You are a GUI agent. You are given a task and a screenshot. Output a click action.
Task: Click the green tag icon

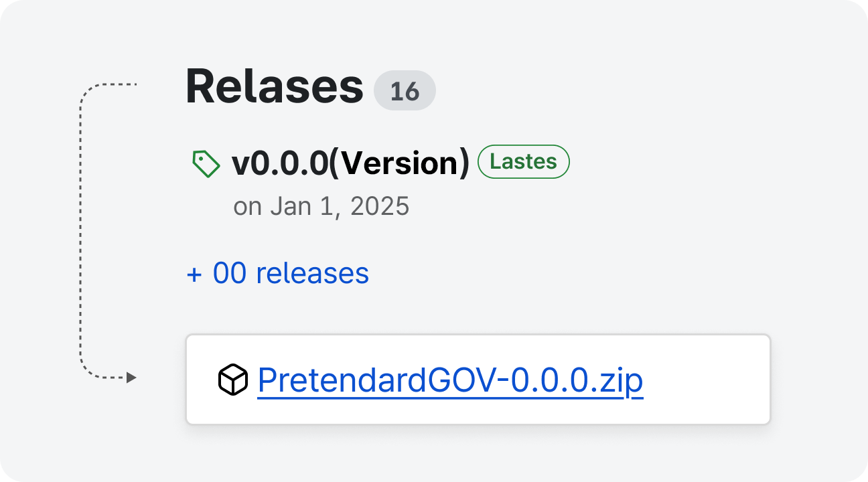(206, 164)
